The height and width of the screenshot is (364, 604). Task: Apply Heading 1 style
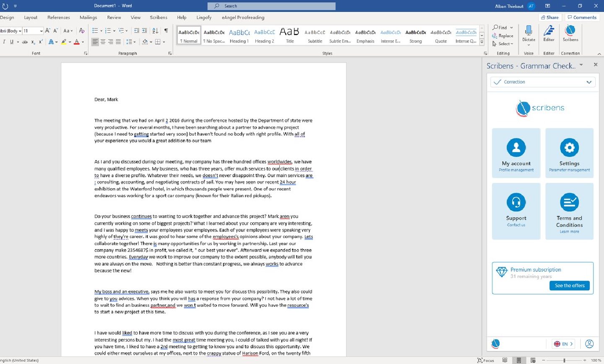[x=240, y=35]
